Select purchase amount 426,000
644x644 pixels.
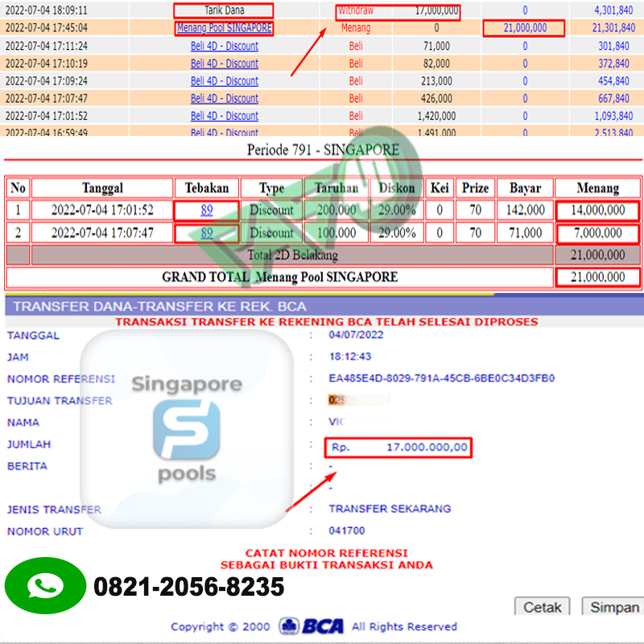coord(436,98)
